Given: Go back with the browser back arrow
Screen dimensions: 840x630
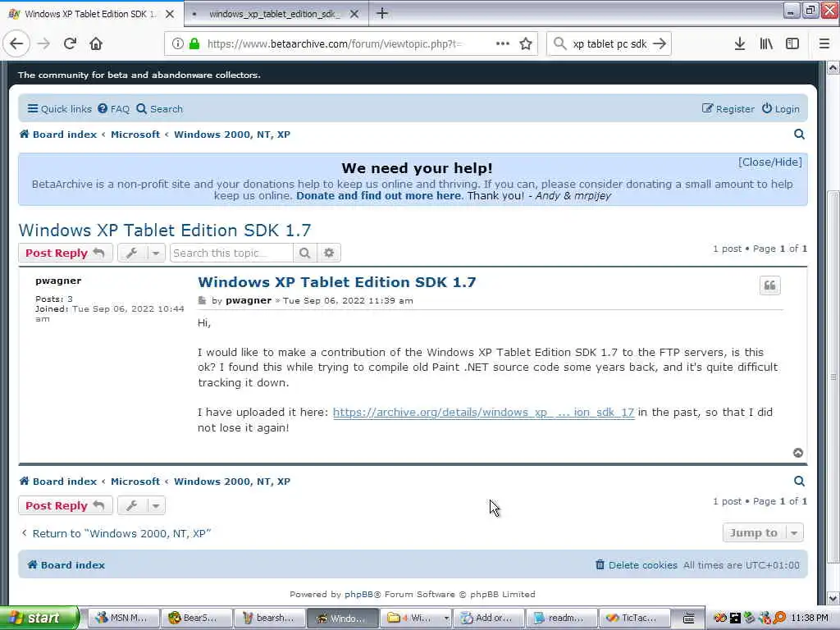Looking at the screenshot, I should (16, 44).
